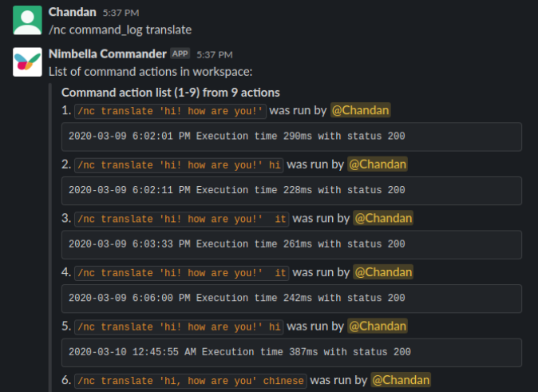538x392 pixels.
Task: Open the Nimbella Commander sender name
Action: (x=107, y=53)
